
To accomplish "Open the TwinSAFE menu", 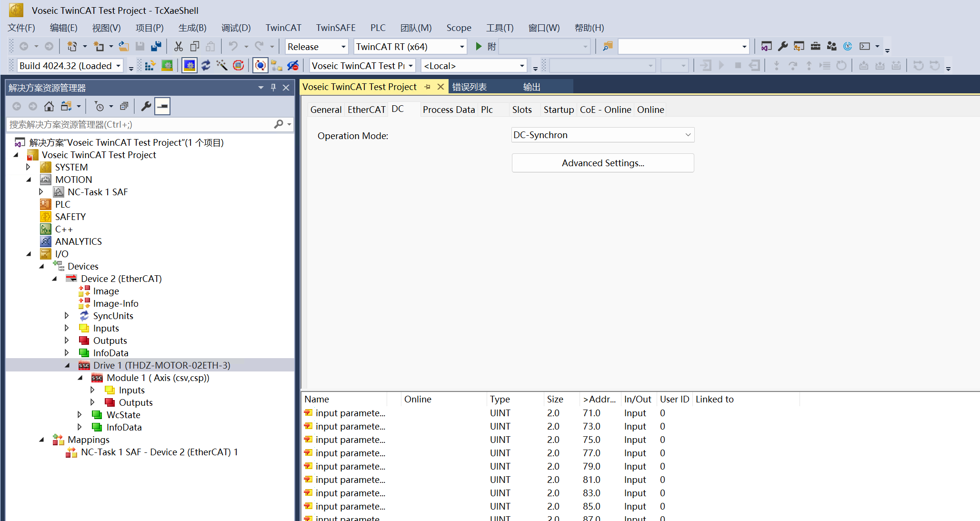I will tap(336, 28).
